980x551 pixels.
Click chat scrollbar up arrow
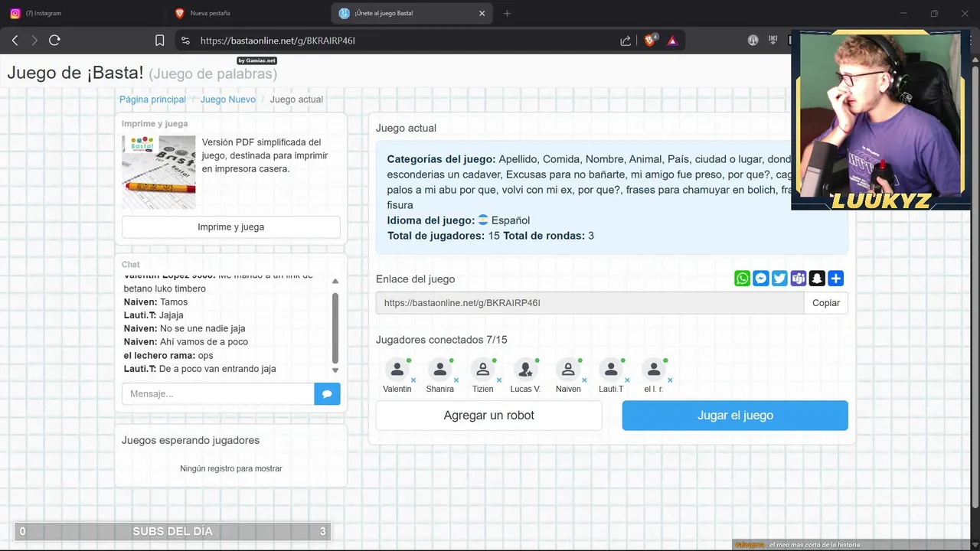point(335,282)
